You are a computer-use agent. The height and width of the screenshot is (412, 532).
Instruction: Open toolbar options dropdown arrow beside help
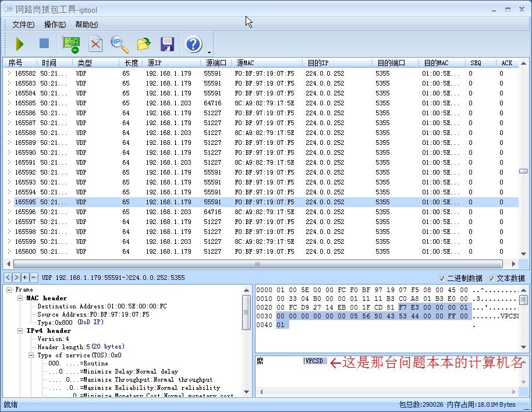point(209,52)
